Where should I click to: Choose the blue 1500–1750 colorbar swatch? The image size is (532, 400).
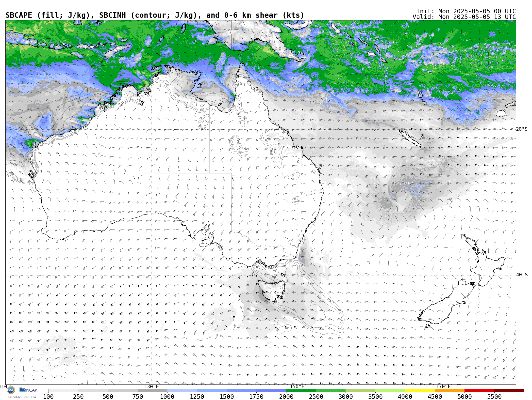tap(242, 391)
